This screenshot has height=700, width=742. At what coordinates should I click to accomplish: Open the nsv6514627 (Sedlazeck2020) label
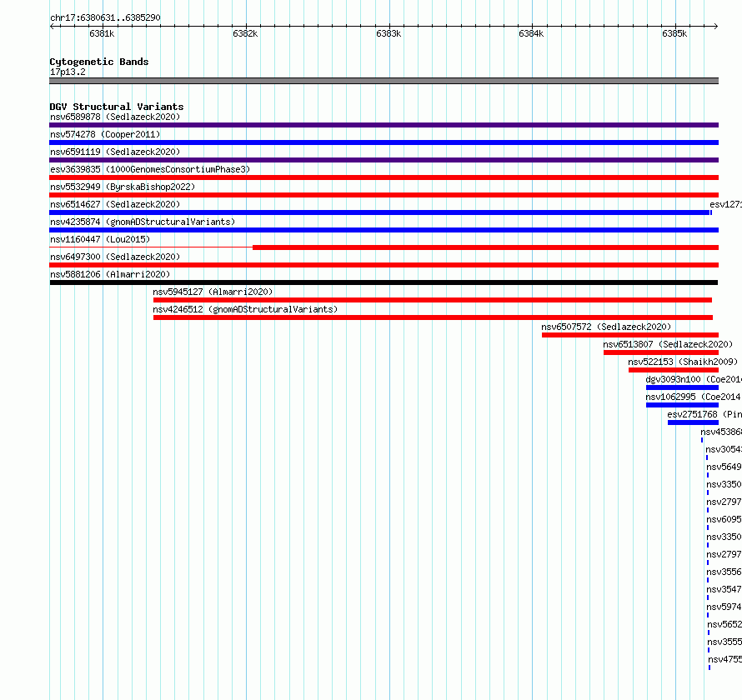point(115,204)
